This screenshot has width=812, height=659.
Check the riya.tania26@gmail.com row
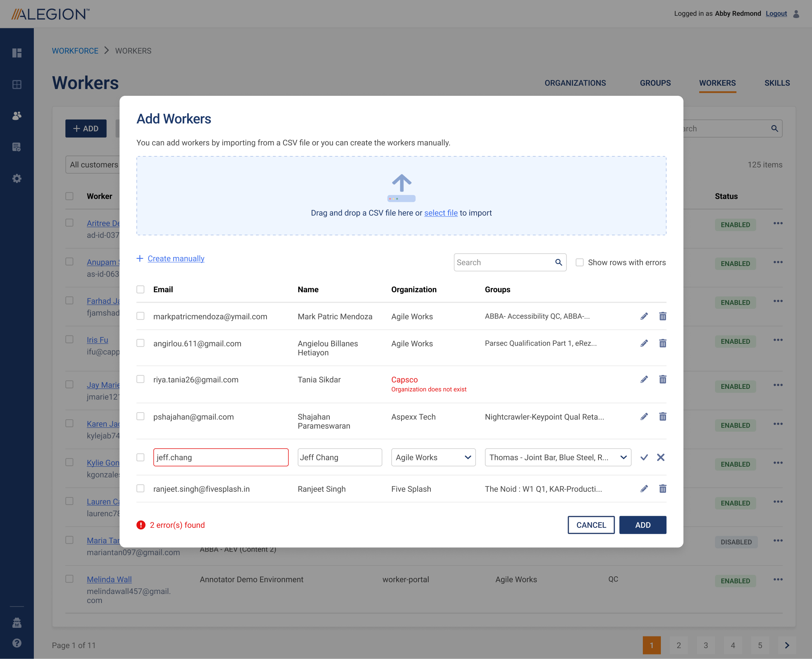pyautogui.click(x=141, y=379)
